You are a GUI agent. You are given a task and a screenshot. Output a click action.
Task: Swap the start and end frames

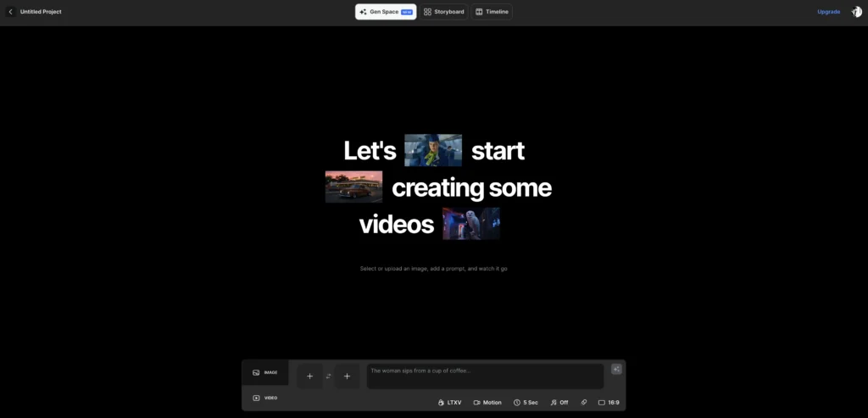[x=328, y=376]
